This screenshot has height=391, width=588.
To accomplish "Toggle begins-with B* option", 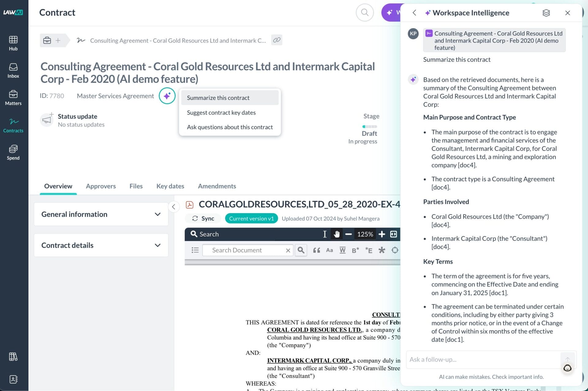I will tap(355, 250).
